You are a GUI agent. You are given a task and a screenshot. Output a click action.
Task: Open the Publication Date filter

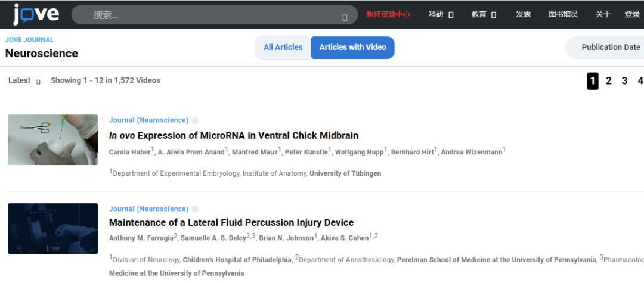609,48
